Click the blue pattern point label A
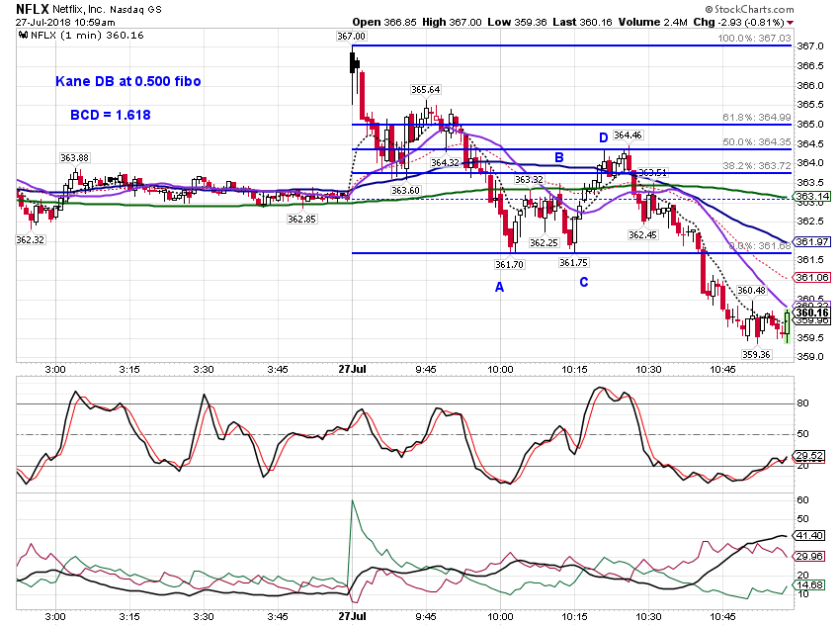Image resolution: width=840 pixels, height=626 pixels. [499, 287]
